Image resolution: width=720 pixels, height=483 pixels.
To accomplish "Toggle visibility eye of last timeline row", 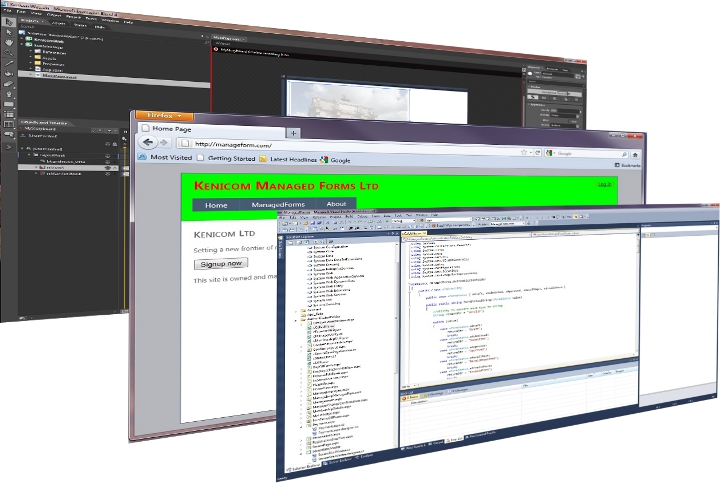I will pos(108,174).
